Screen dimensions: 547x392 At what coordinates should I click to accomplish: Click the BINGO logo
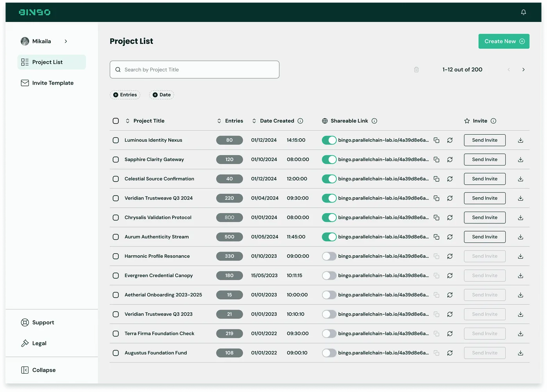34,12
